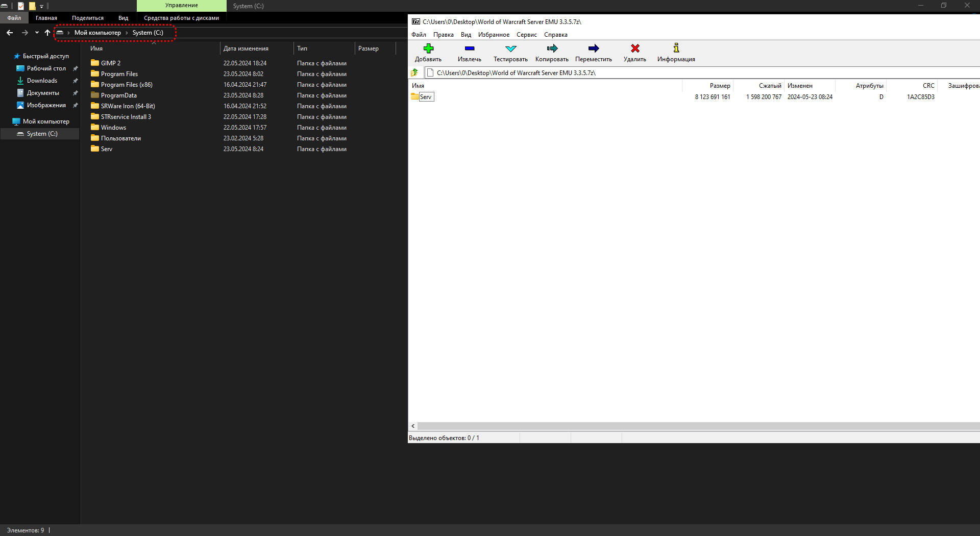
Task: Sort 7-Zip list by Атрибуты column
Action: (x=861, y=86)
